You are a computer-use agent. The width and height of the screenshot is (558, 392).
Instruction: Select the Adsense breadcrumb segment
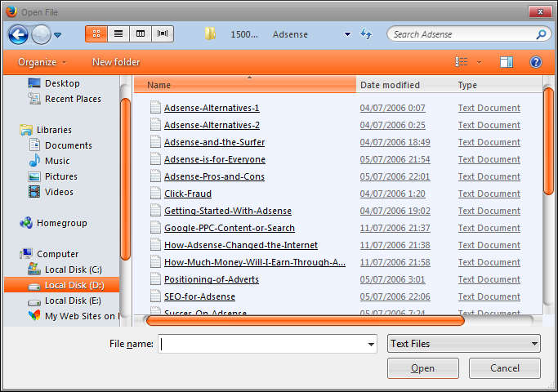pos(290,34)
